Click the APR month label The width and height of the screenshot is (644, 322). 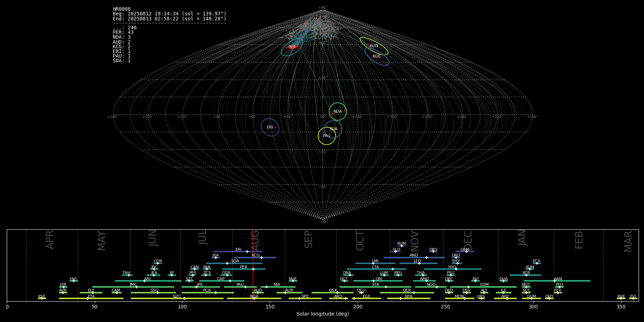click(50, 240)
